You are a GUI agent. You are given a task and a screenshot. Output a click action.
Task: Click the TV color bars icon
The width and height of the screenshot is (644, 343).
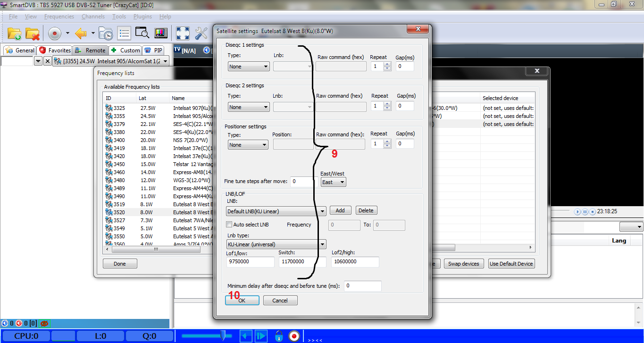pos(160,33)
